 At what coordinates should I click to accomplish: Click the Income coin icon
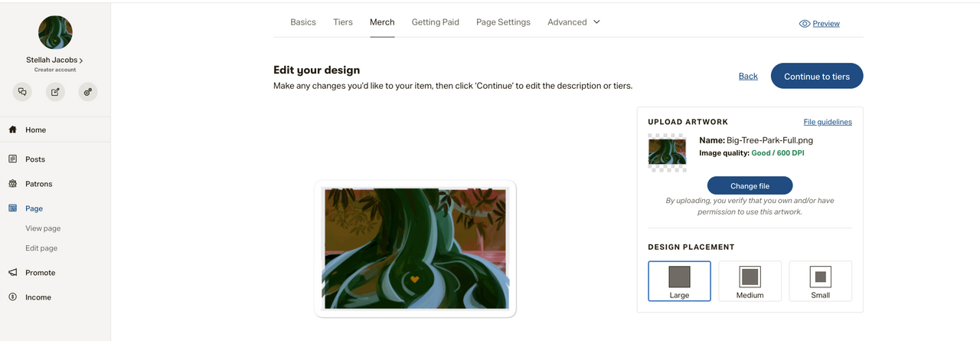tap(12, 297)
